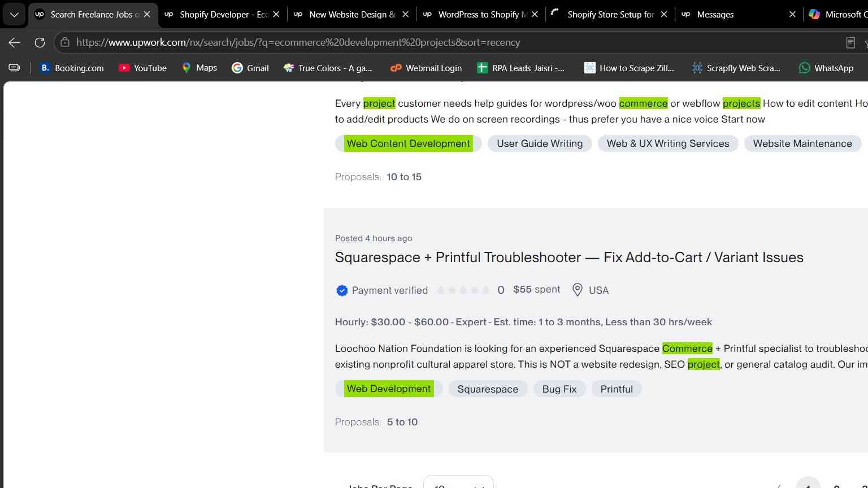Open the Squarespace + Printful Troubleshooter job

(x=569, y=258)
